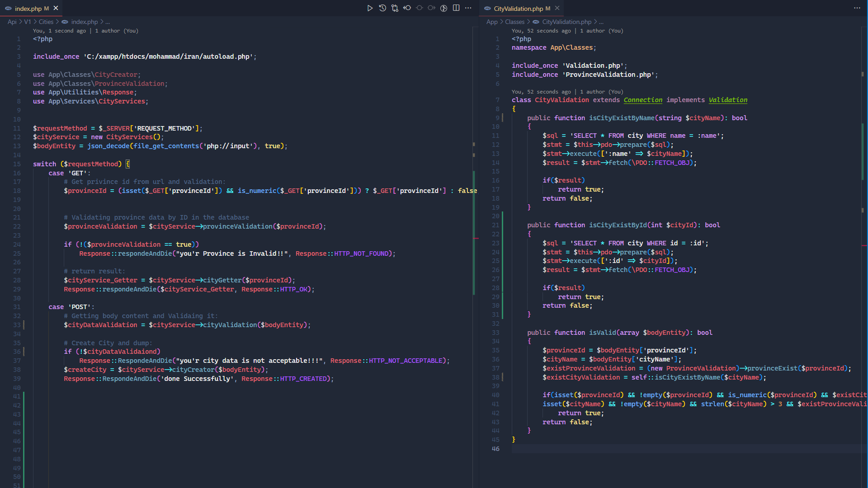Viewport: 868px width, 488px height.
Task: Click line number 31 at case 'POST' in index.php
Action: point(17,307)
